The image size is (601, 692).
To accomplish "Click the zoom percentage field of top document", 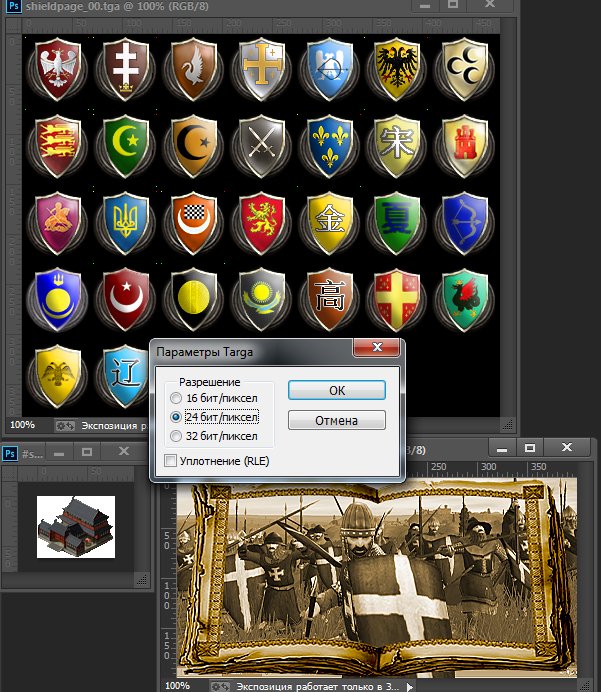I will click(23, 425).
